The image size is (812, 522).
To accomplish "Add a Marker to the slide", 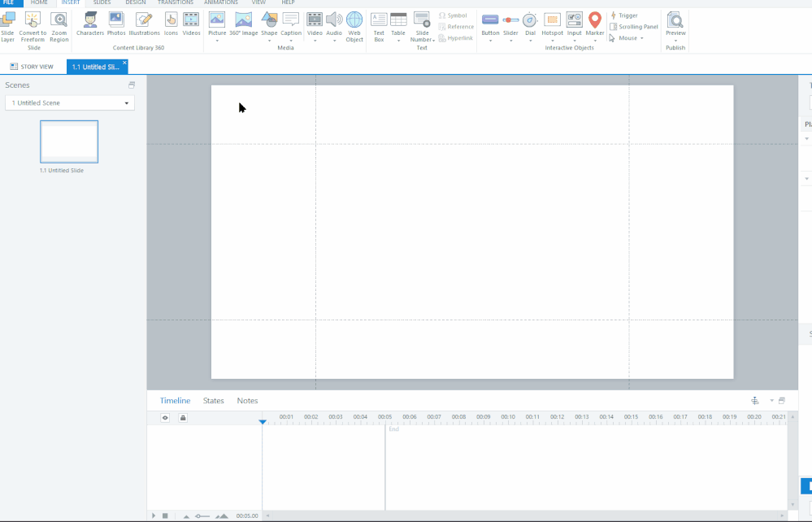I will click(595, 23).
